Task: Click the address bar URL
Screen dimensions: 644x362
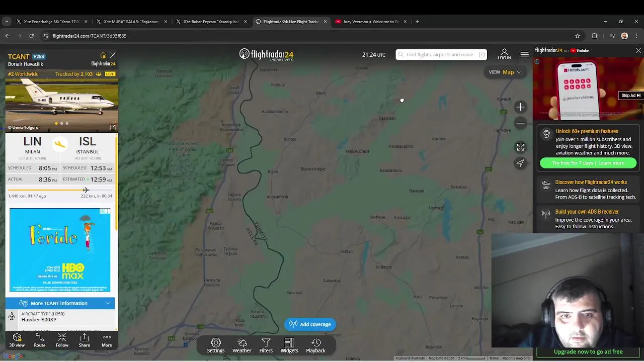Action: tap(90, 36)
